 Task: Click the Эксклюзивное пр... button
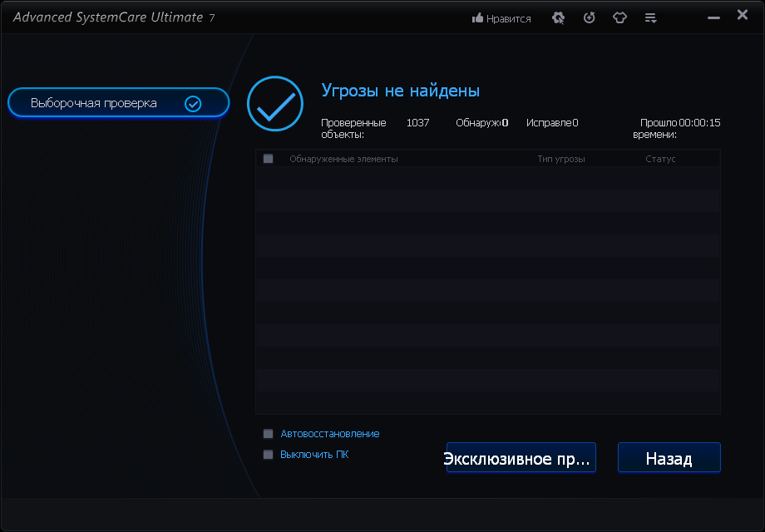[521, 457]
